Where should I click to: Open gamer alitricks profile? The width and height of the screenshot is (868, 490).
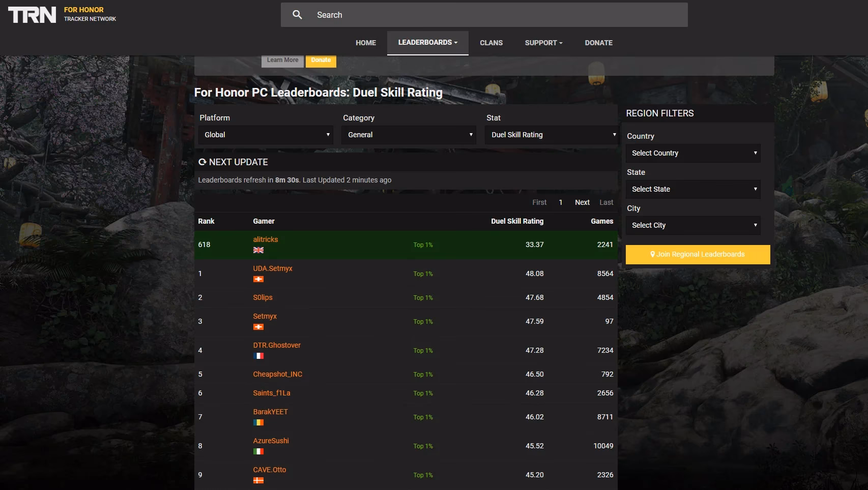266,239
